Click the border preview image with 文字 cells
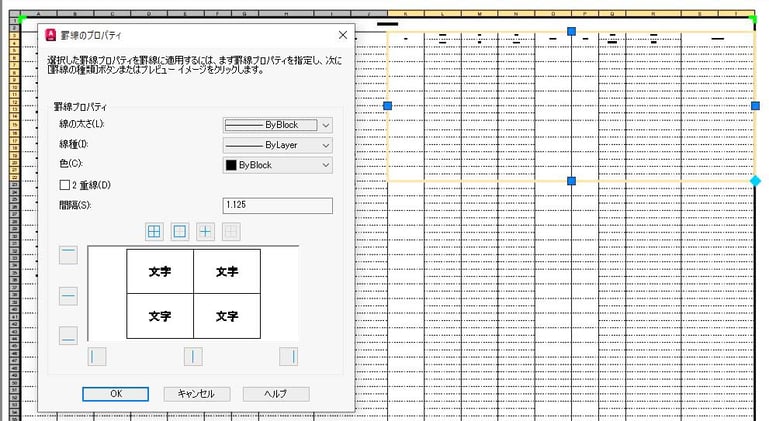 pyautogui.click(x=193, y=293)
